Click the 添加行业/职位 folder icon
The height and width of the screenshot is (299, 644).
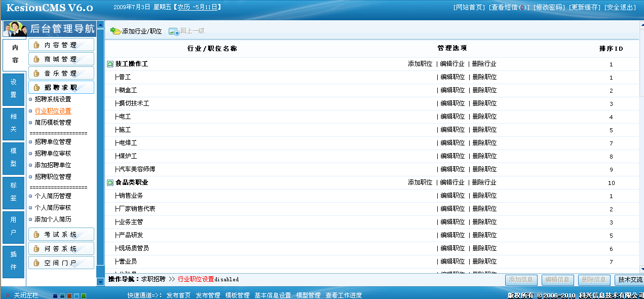tap(116, 31)
